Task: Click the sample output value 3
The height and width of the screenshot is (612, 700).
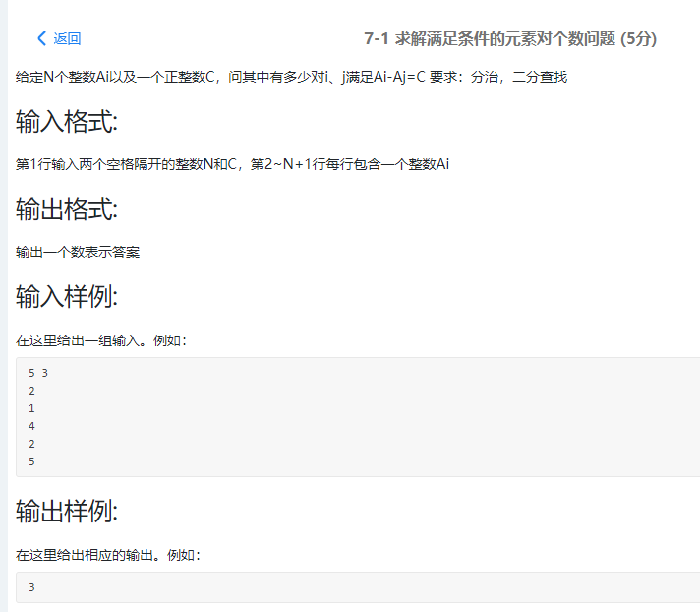Action: 31,587
